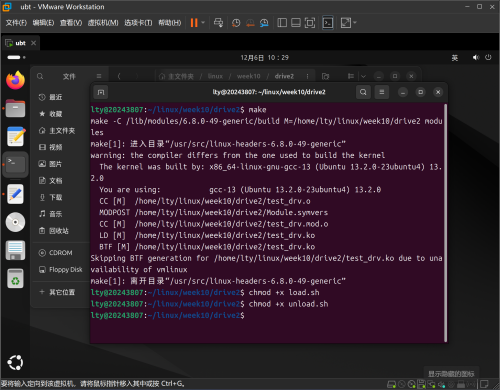Viewport: 500px width, 390px height.
Task: Toggle the thumbnail bar view
Action: click(x=296, y=23)
